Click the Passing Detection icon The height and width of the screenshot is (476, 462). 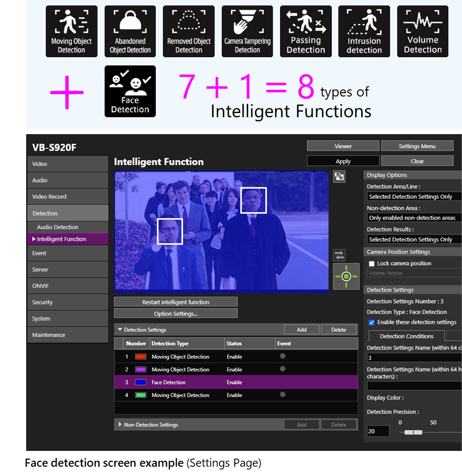[x=306, y=31]
